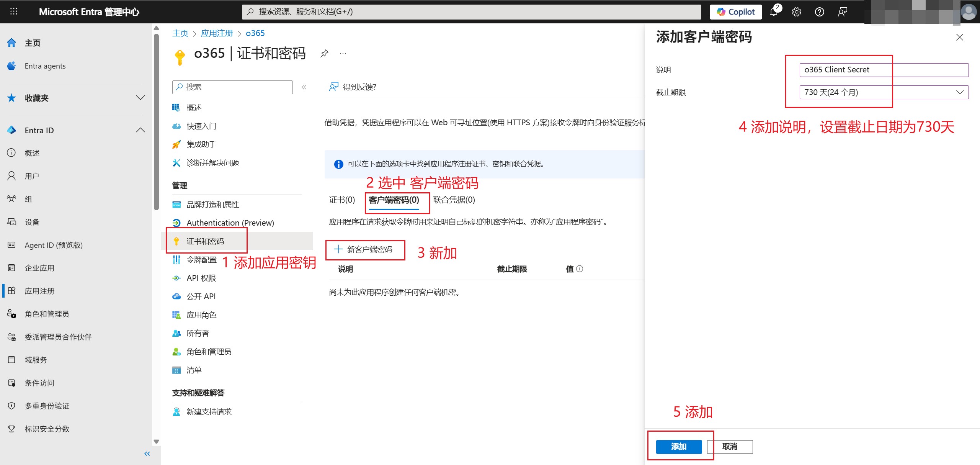980x465 pixels.
Task: Switch to the 联合凭据(0) tab
Action: click(454, 200)
